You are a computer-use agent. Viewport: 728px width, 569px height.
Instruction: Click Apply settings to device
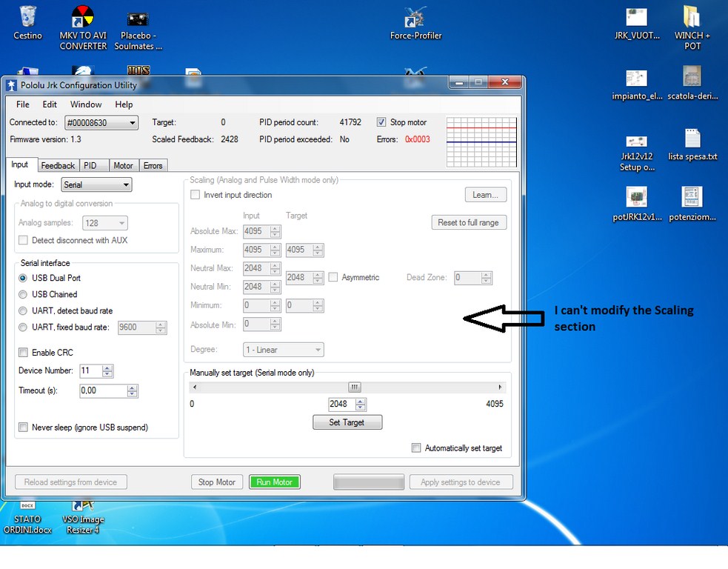461,482
